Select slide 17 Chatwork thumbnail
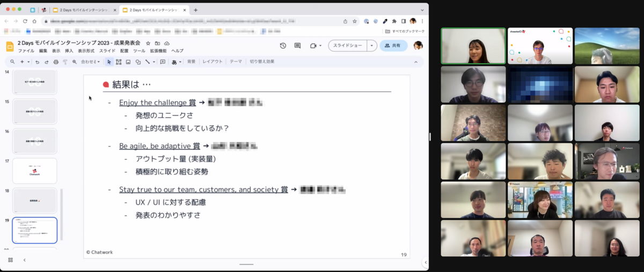The width and height of the screenshot is (644, 272). click(34, 171)
